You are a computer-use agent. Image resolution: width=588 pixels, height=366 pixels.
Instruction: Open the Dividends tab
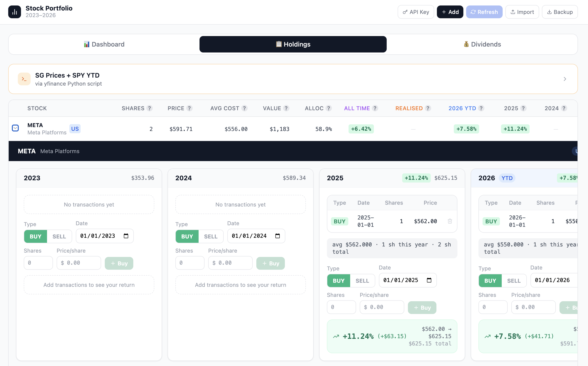482,44
